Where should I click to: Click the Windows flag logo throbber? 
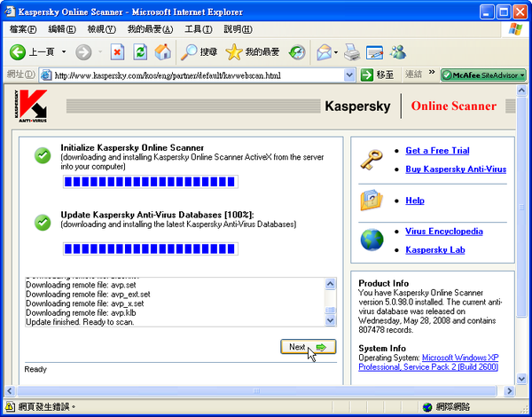pyautogui.click(x=516, y=29)
